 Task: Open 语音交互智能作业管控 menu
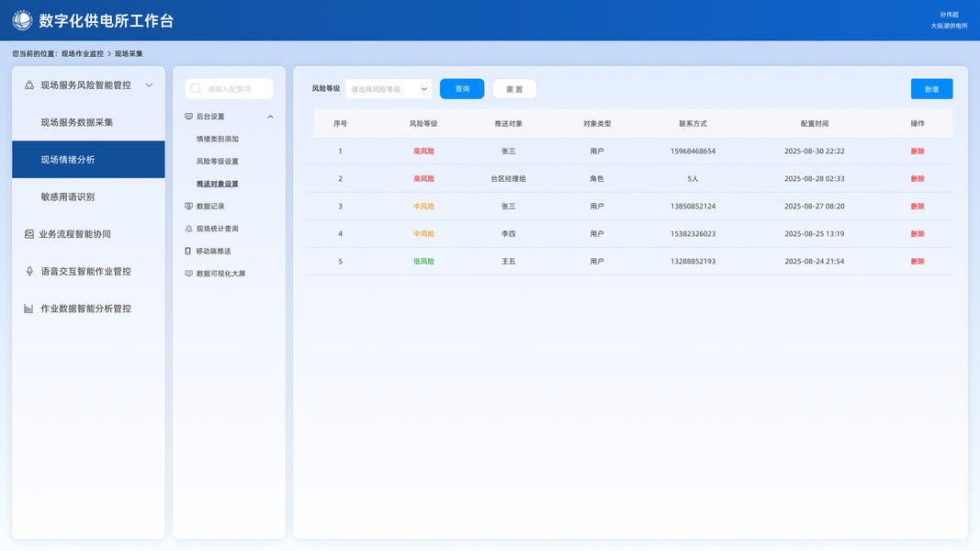tap(88, 271)
